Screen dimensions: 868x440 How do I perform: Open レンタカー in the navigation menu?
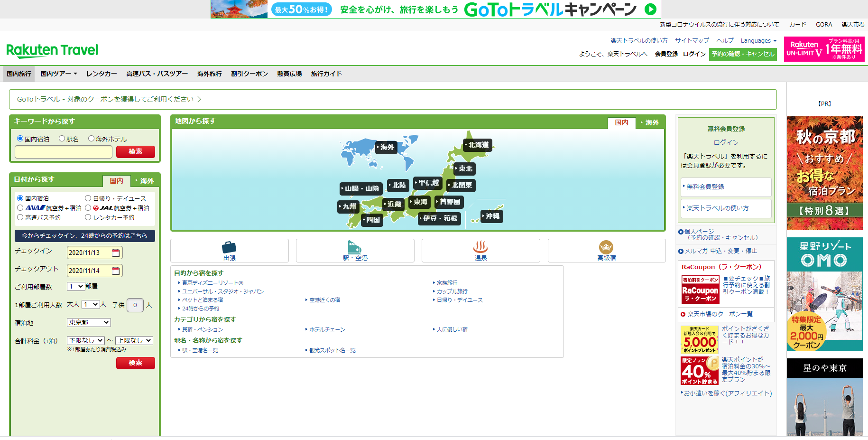tap(102, 74)
